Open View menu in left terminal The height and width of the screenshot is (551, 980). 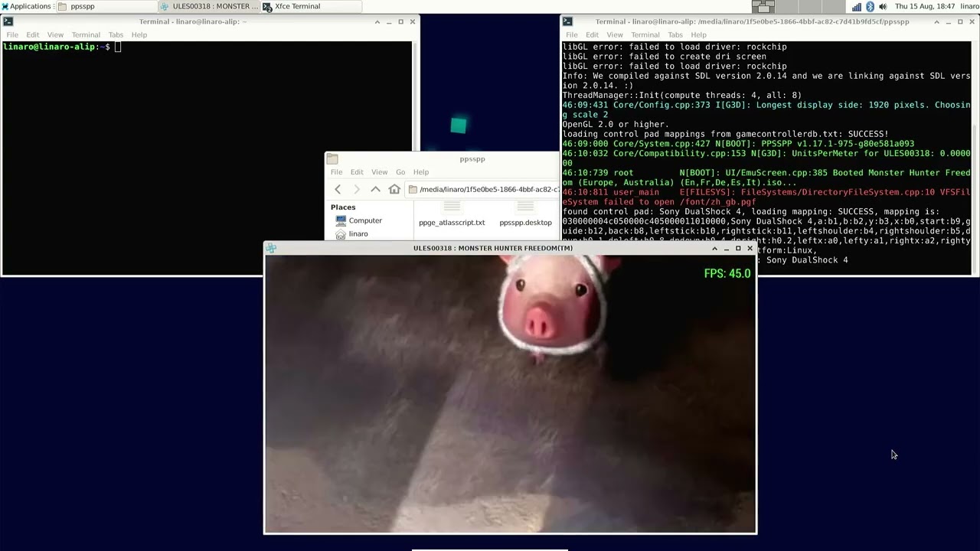click(x=55, y=34)
